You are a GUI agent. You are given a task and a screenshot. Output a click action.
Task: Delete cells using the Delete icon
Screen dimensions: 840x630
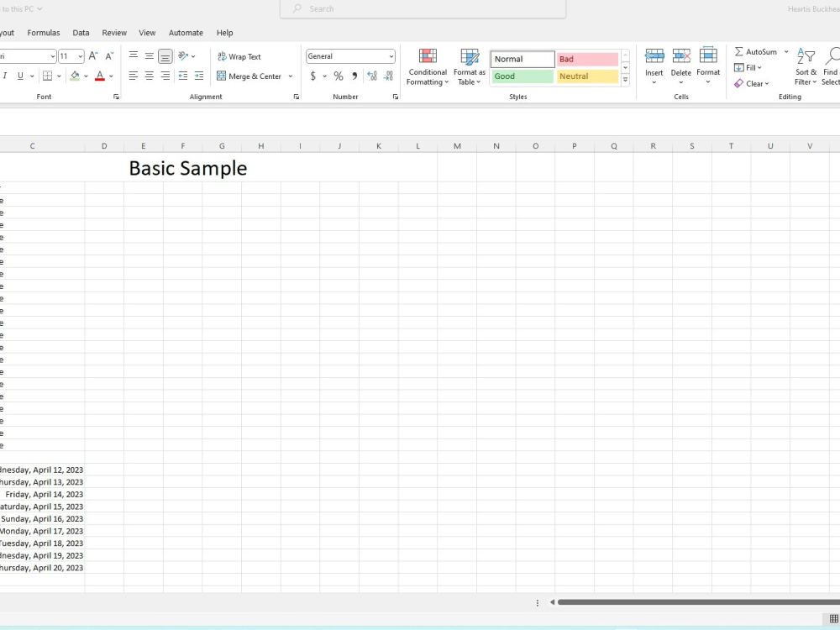pos(681,56)
